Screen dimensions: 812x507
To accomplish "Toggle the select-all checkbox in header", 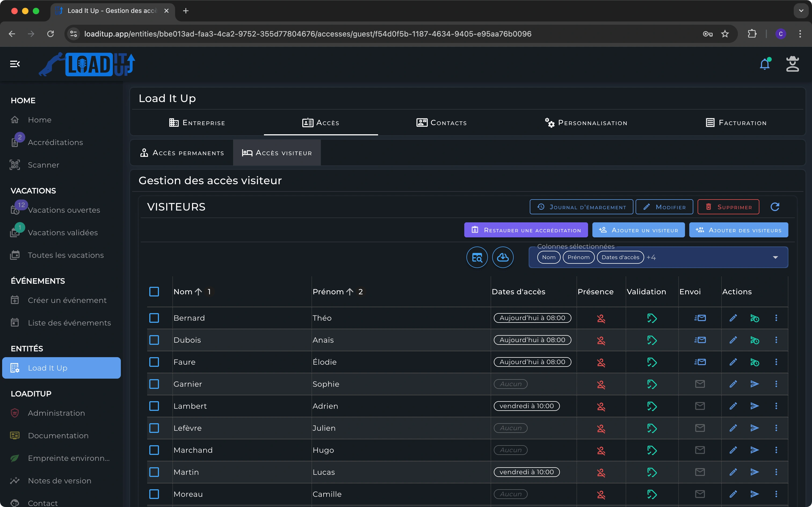I will [154, 291].
